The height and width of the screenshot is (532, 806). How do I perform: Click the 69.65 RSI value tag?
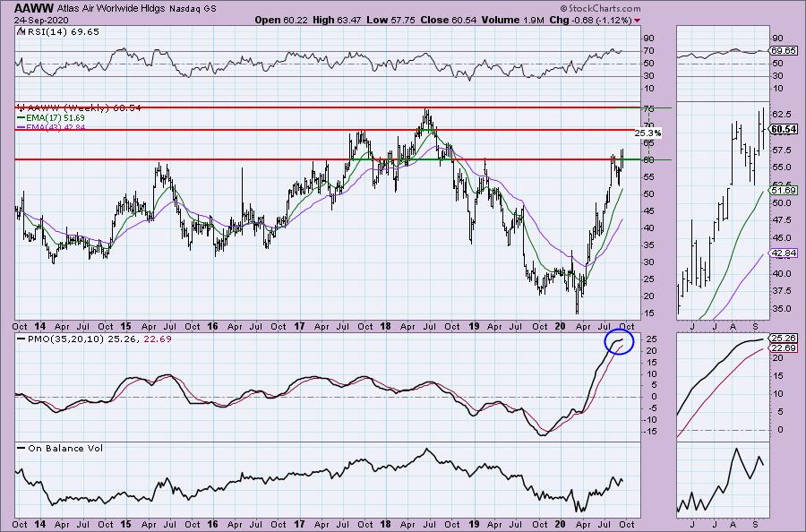[784, 51]
